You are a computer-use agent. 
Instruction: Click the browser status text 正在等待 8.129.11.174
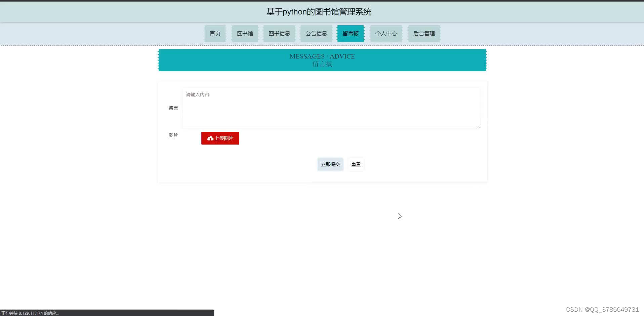point(30,313)
